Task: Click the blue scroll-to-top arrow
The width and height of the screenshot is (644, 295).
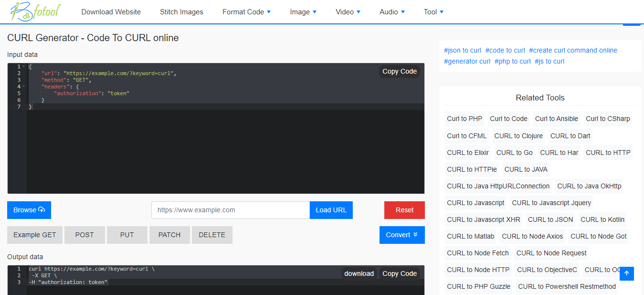Action: 626,273
